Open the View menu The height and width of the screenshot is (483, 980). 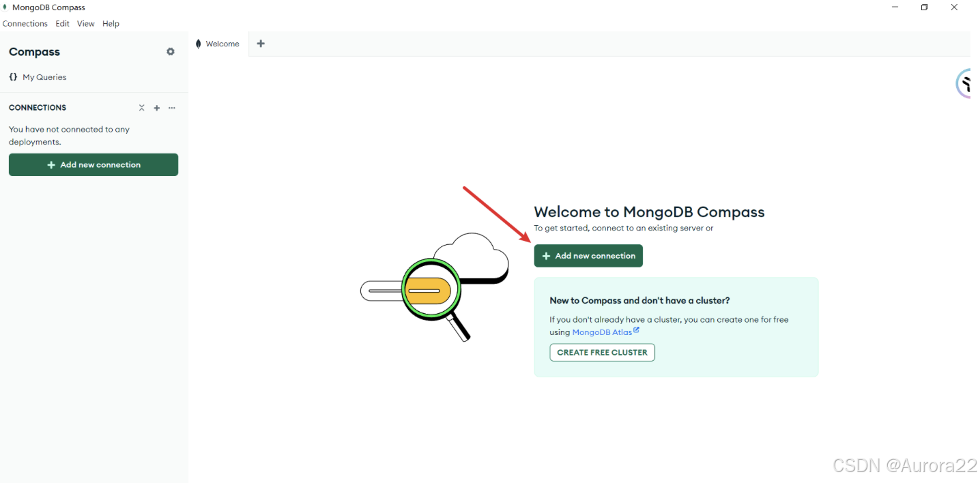tap(86, 23)
